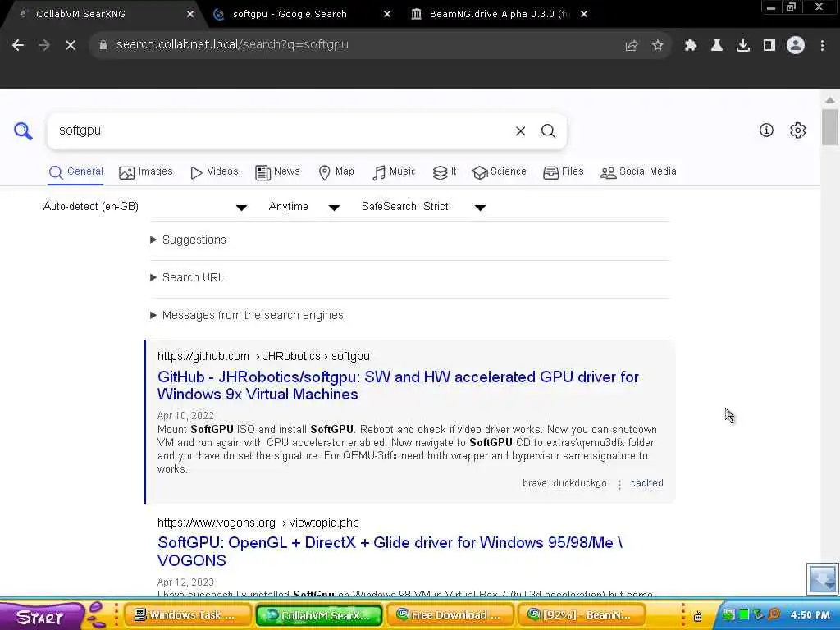
Task: Switch to the BeamNG.drive Alpha tab
Action: pos(498,15)
